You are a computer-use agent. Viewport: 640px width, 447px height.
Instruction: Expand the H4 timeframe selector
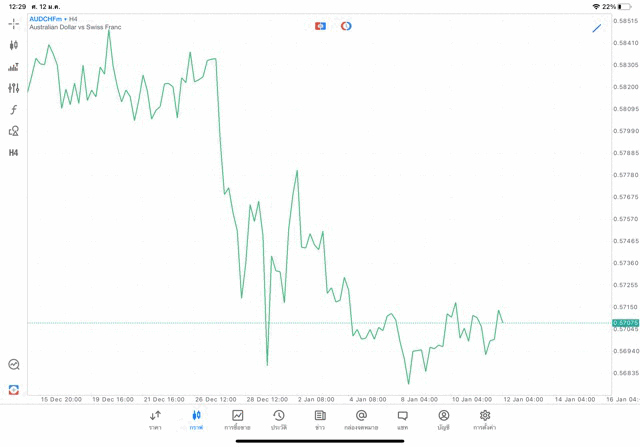click(x=14, y=153)
